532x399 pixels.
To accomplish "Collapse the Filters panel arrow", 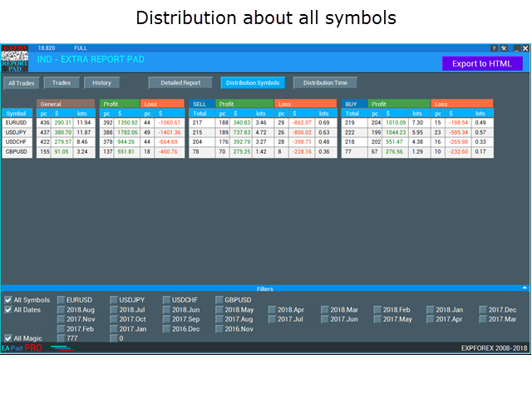I will 524,288.
